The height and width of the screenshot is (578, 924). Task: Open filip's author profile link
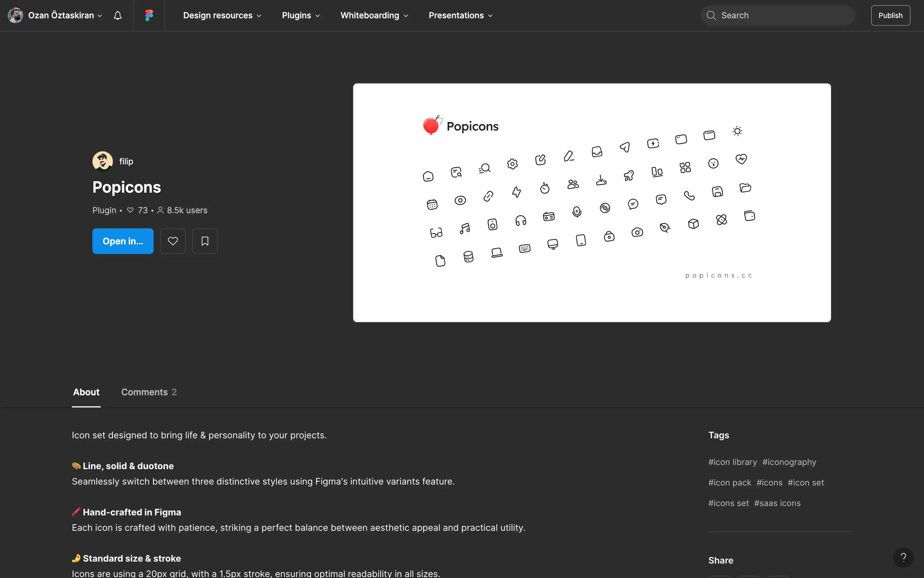pos(126,161)
